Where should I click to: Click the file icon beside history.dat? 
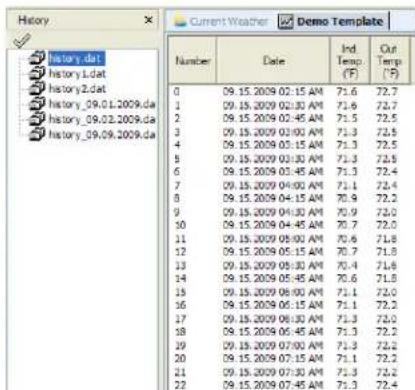click(x=37, y=58)
